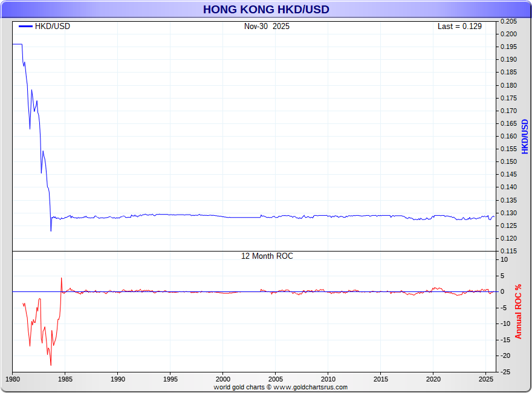Click the goldchartsrus.com copyright credit

281,387
